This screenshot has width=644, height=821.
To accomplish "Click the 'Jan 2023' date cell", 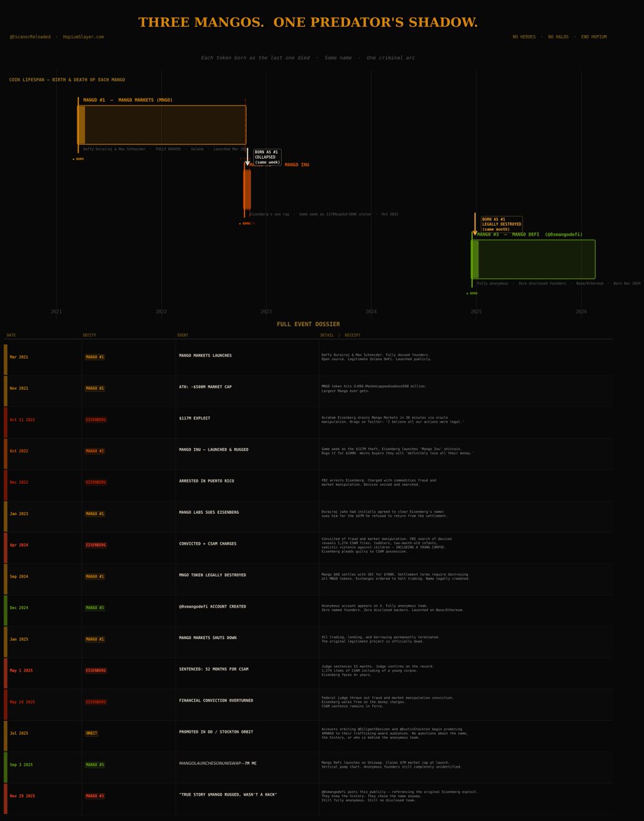I will pyautogui.click(x=18, y=514).
